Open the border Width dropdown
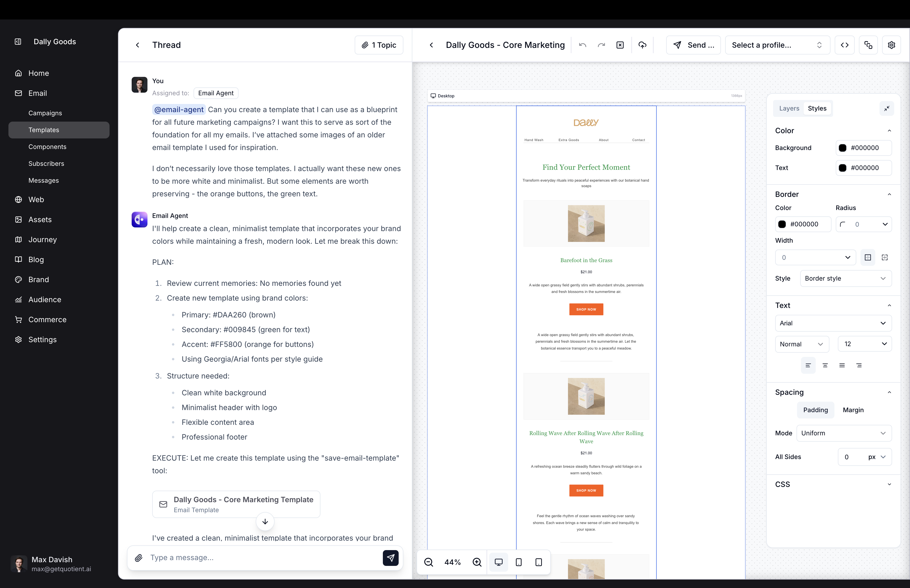Viewport: 910px width, 588px height. (816, 257)
